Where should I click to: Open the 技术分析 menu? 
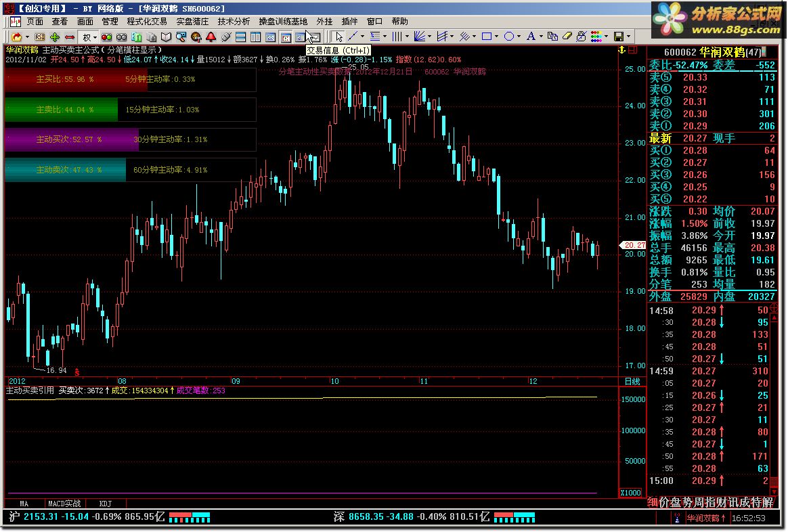tap(234, 22)
